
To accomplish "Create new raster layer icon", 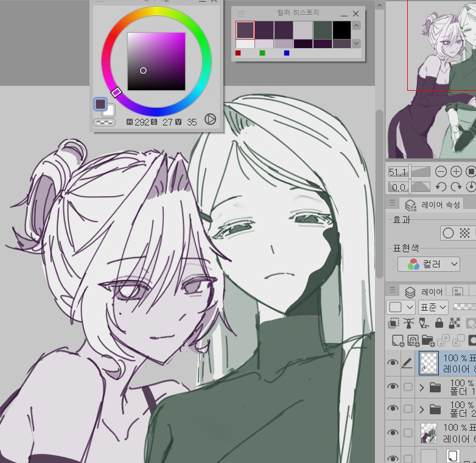I will click(397, 341).
